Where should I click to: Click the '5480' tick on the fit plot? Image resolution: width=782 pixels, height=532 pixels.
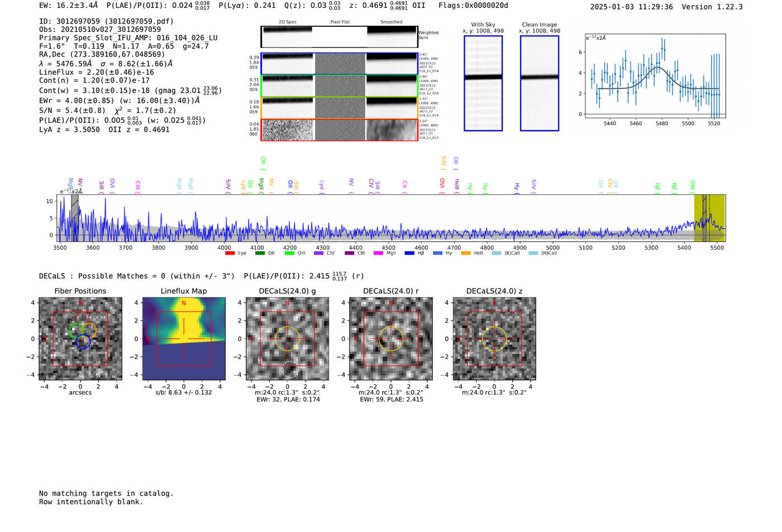662,123
